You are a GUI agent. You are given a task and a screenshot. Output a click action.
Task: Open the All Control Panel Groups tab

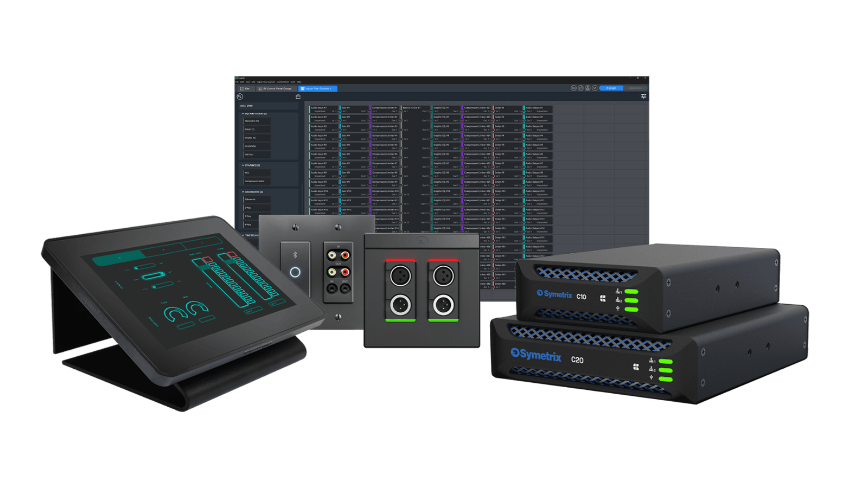(x=276, y=88)
